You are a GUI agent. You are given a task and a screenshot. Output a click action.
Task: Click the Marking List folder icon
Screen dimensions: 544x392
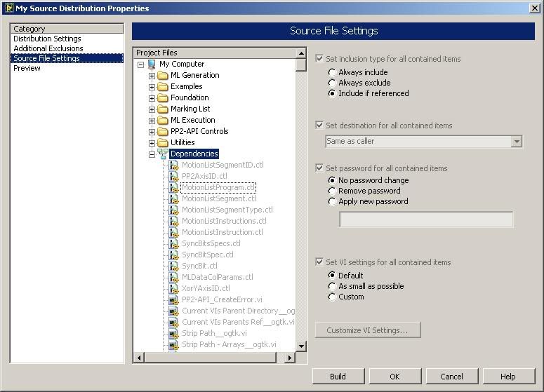tap(163, 109)
